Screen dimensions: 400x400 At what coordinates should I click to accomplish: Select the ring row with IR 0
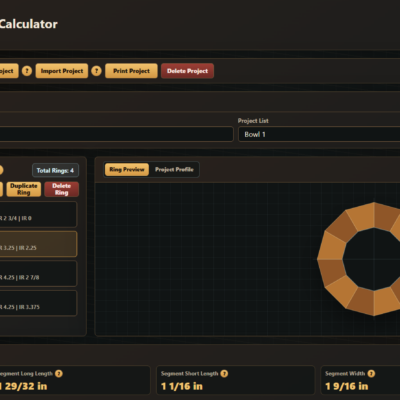(38, 214)
